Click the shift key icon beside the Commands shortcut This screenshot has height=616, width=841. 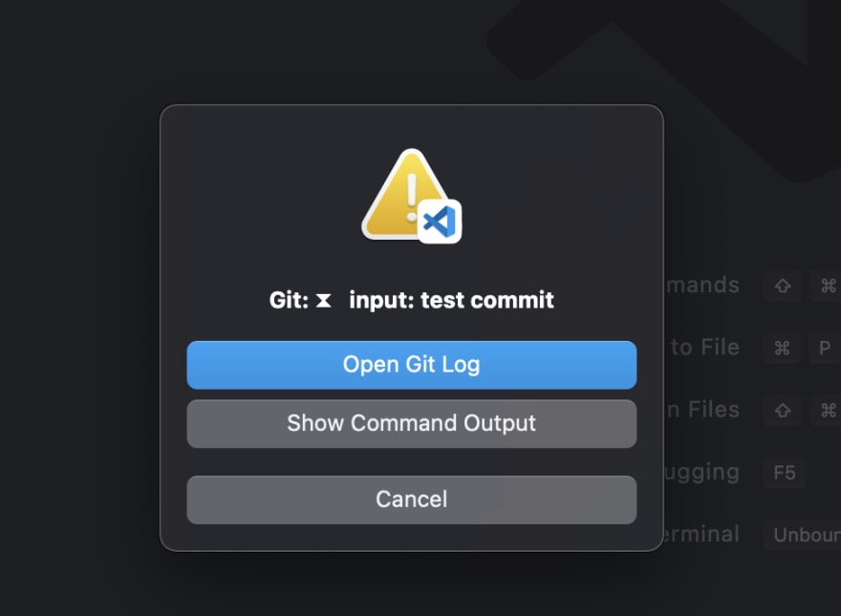pyautogui.click(x=783, y=286)
